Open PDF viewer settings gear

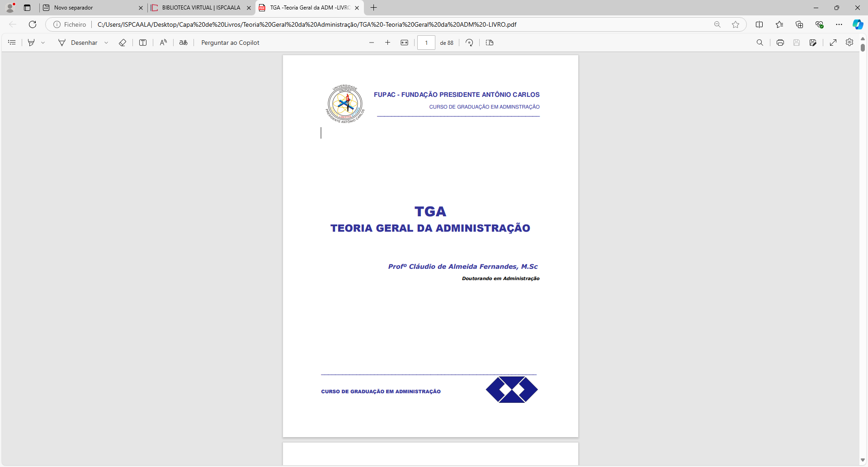[x=849, y=43]
